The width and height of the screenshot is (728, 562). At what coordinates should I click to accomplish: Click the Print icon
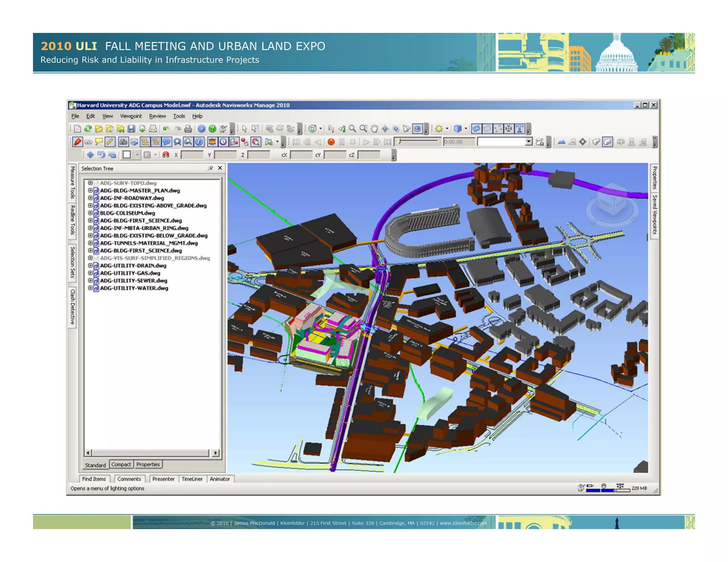[188, 129]
